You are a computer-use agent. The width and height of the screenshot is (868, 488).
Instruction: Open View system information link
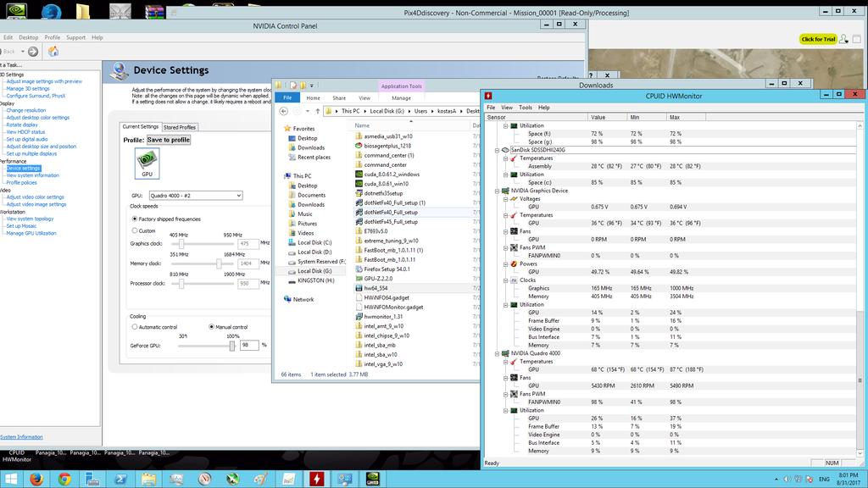(x=33, y=175)
